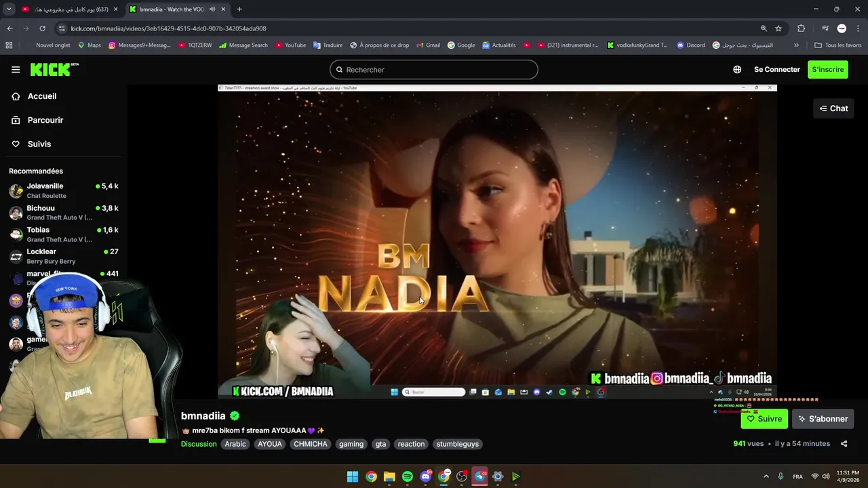Bookmark this page with the star icon
This screenshot has width=868, height=488.
coord(778,28)
